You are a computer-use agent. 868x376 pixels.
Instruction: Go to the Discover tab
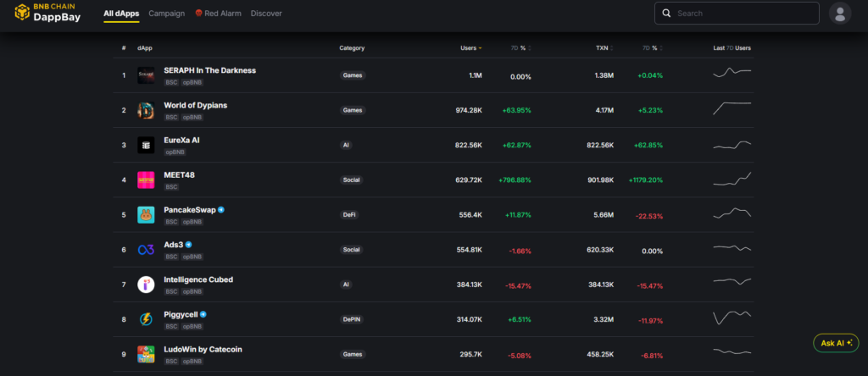[x=266, y=14]
